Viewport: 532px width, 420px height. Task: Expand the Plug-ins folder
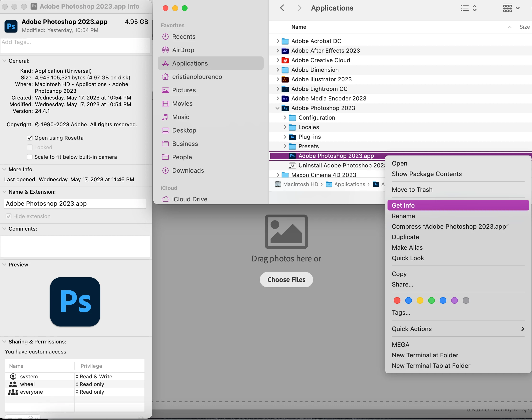click(x=285, y=137)
